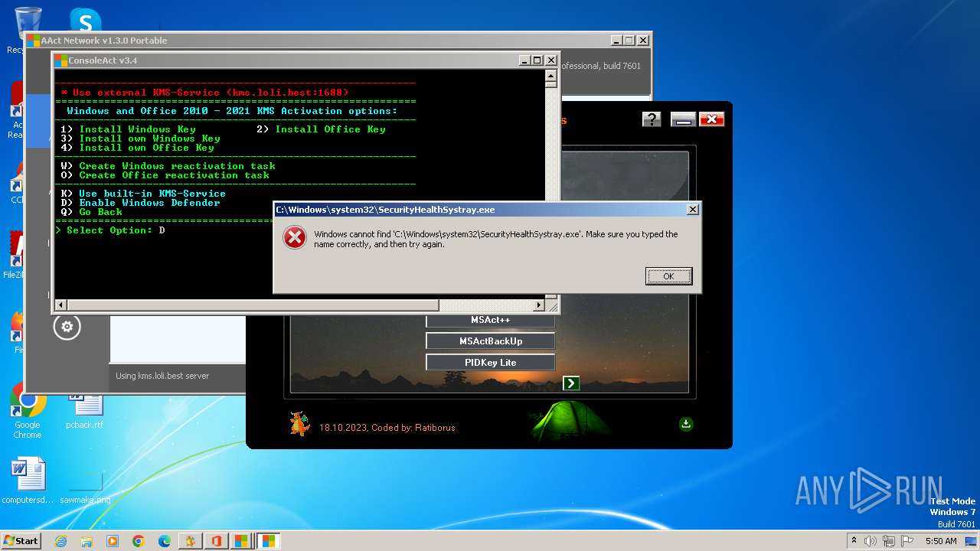Open Windows Media Player from the taskbar
The image size is (980, 551).
pos(113,541)
